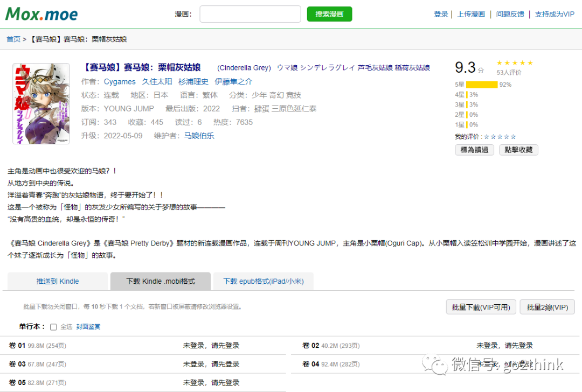
Task: Rate one star under 我的评价
Action: 487,137
